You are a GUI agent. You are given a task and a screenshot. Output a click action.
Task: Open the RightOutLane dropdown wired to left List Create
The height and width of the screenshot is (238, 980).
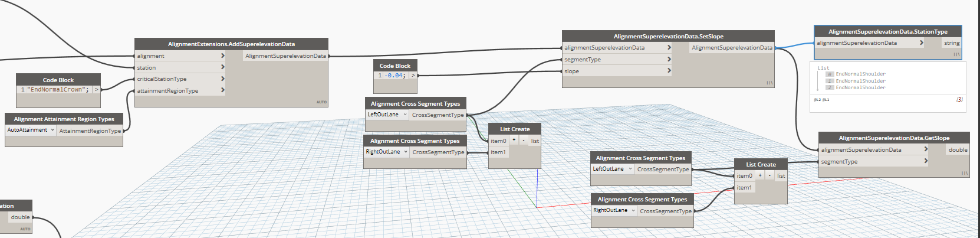[387, 152]
